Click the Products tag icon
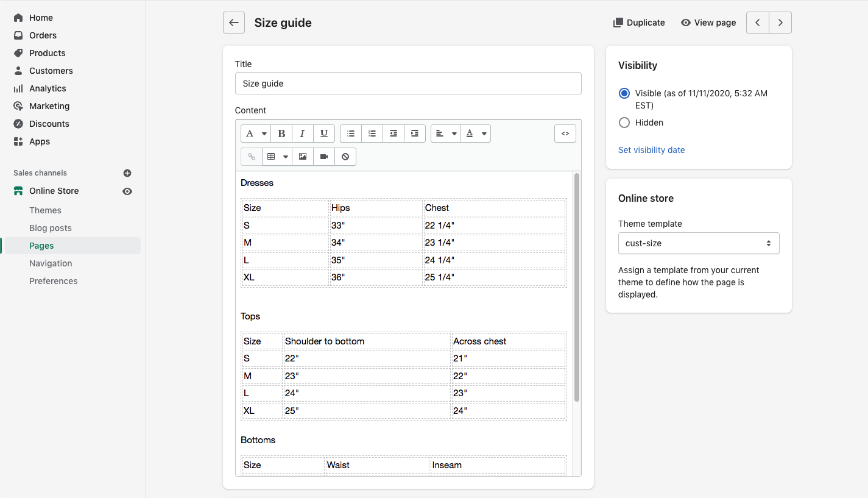 point(18,53)
